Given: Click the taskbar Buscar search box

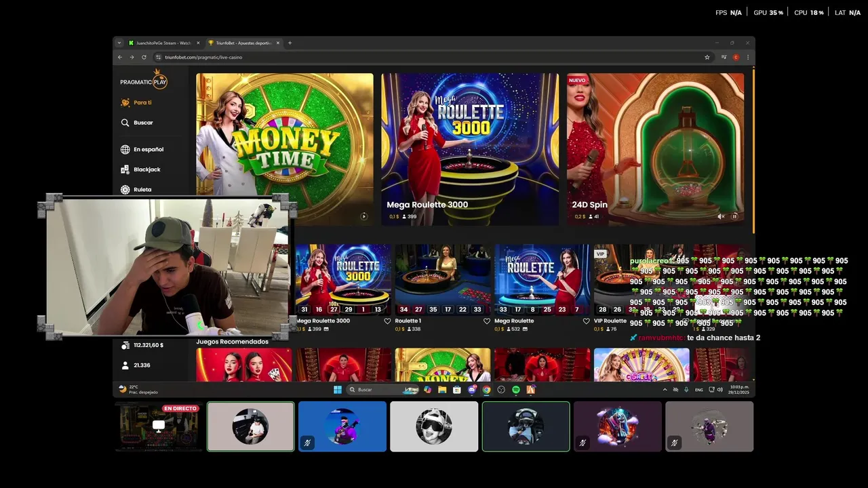Looking at the screenshot, I should 383,390.
